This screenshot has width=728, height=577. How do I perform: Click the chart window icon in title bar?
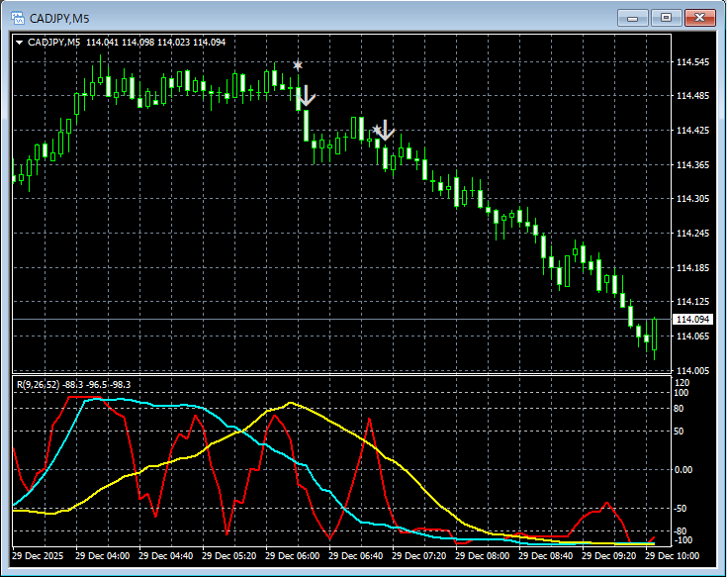(x=17, y=17)
